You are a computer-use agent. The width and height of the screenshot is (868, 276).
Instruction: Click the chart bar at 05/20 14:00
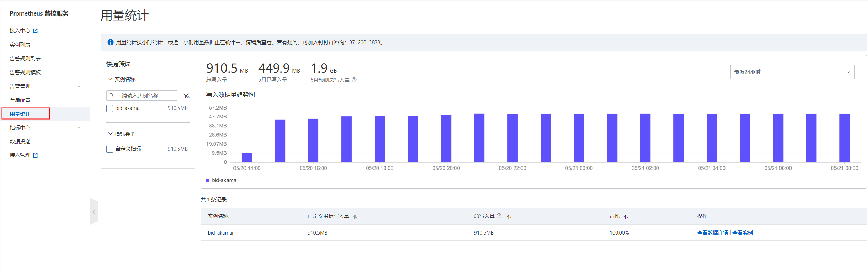pos(247,158)
